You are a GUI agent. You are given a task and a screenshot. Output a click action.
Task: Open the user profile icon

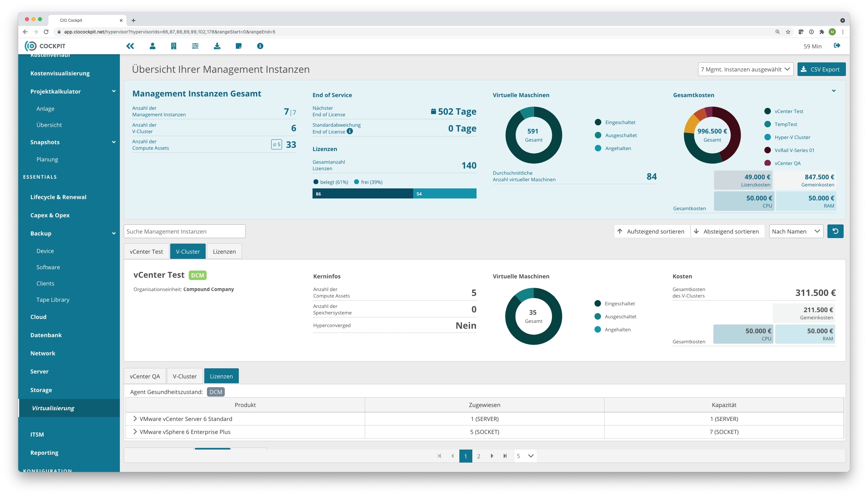pyautogui.click(x=152, y=46)
